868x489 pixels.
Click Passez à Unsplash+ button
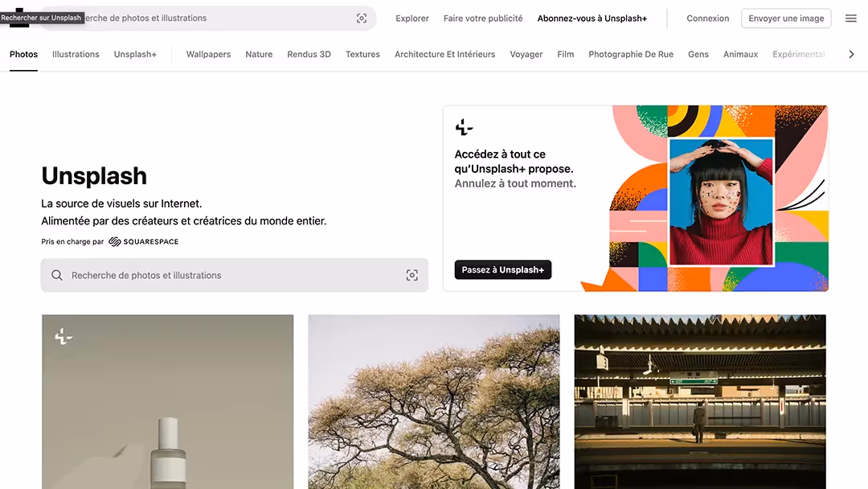(502, 269)
